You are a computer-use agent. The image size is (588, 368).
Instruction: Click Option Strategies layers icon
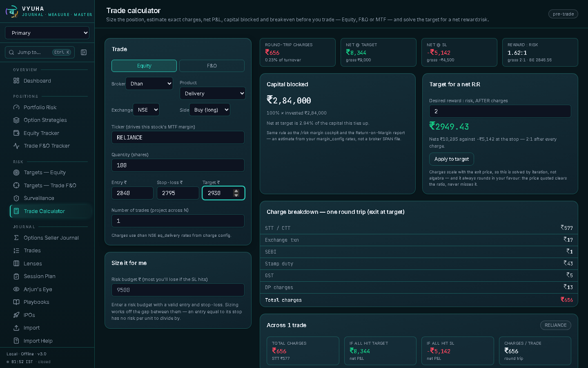(16, 120)
